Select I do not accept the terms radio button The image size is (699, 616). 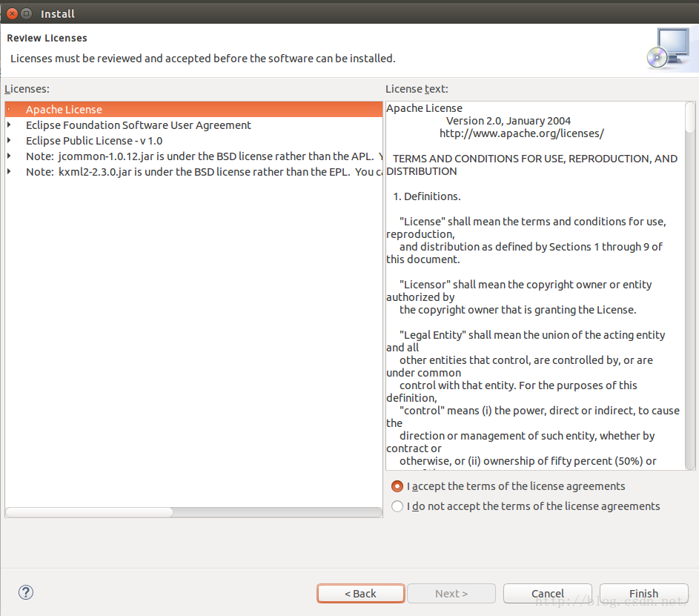pyautogui.click(x=397, y=506)
